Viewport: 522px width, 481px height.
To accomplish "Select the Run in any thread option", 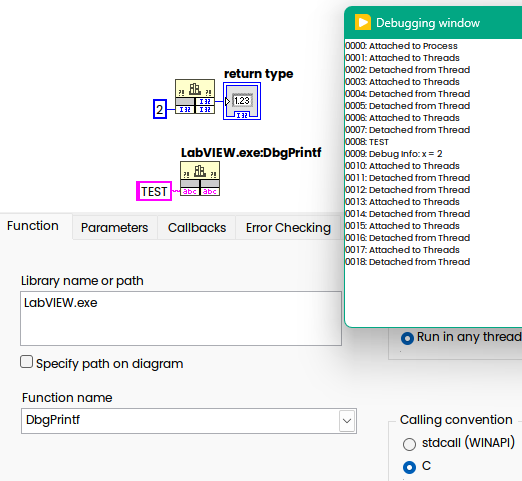I will (x=407, y=338).
